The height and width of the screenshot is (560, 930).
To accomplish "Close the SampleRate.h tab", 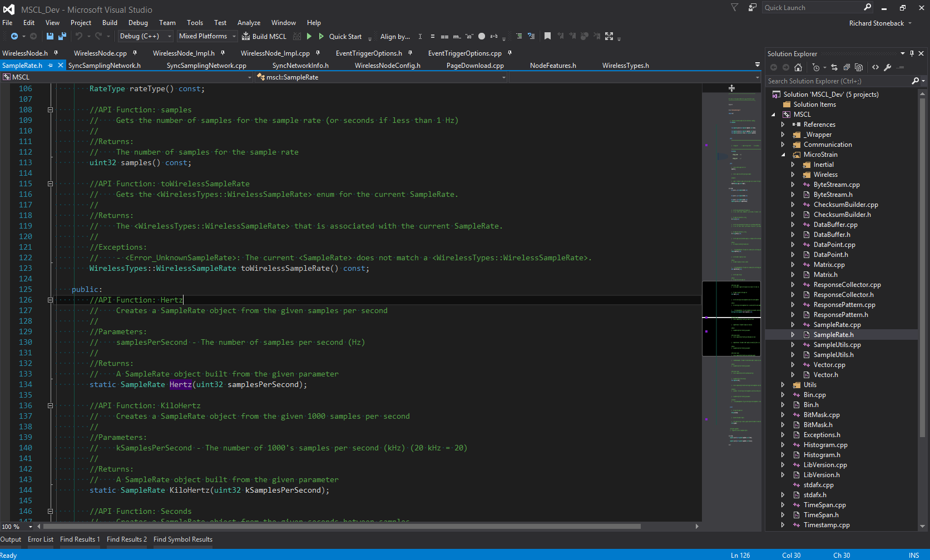I will pos(61,66).
